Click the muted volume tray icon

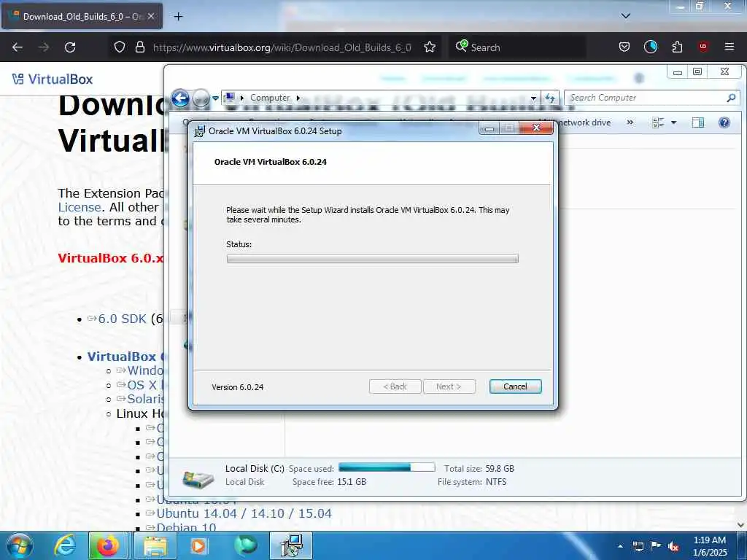(x=673, y=546)
